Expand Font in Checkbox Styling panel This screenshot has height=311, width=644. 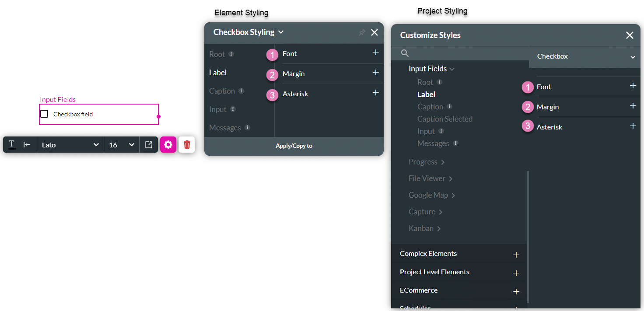point(375,53)
